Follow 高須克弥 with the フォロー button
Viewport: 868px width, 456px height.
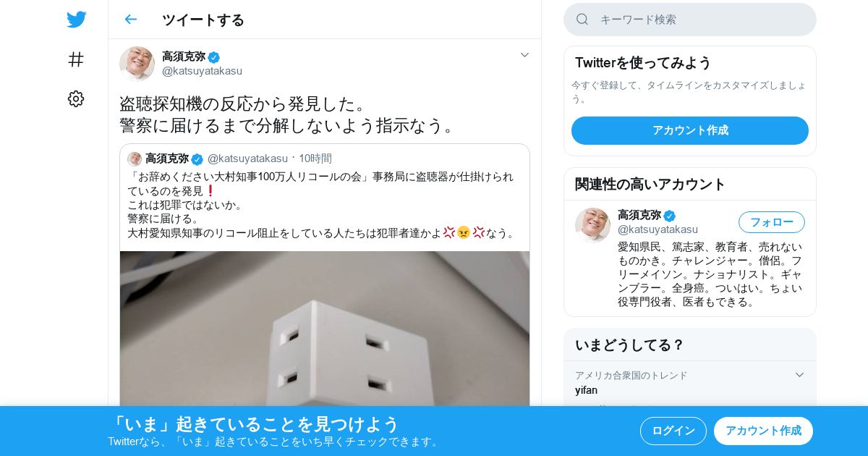[771, 222]
